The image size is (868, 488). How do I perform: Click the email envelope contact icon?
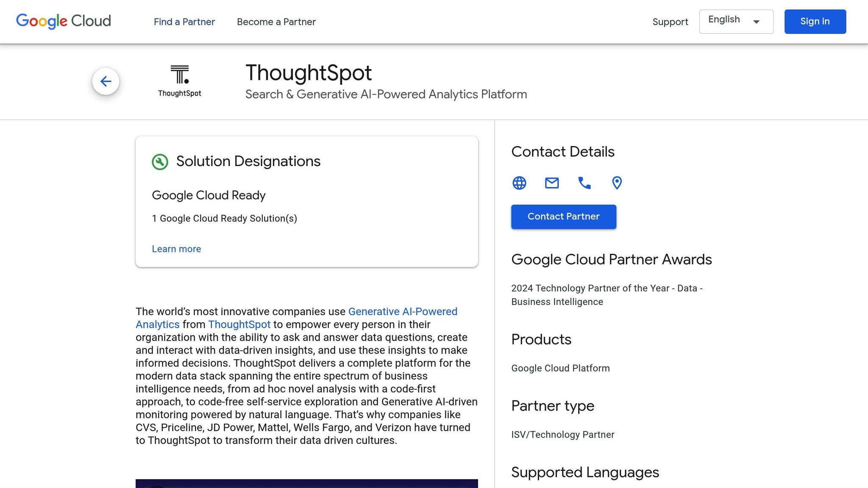551,183
